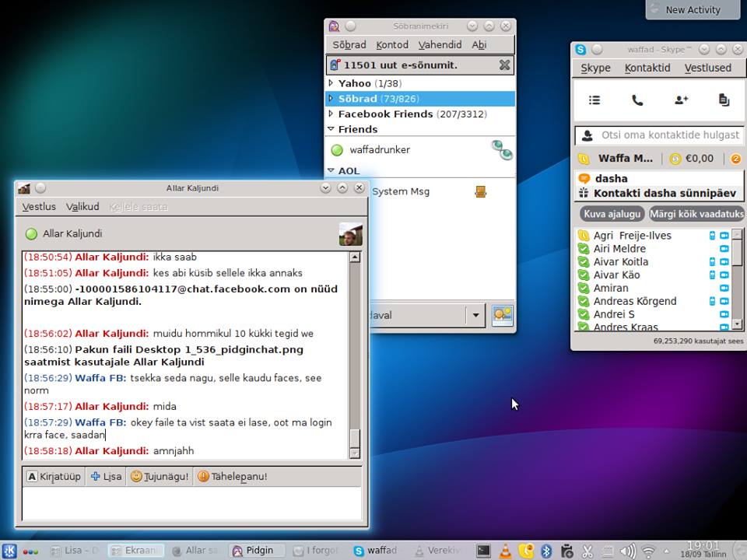The width and height of the screenshot is (747, 560).
Task: Open the Kontaktid menu in Skype
Action: pos(647,68)
